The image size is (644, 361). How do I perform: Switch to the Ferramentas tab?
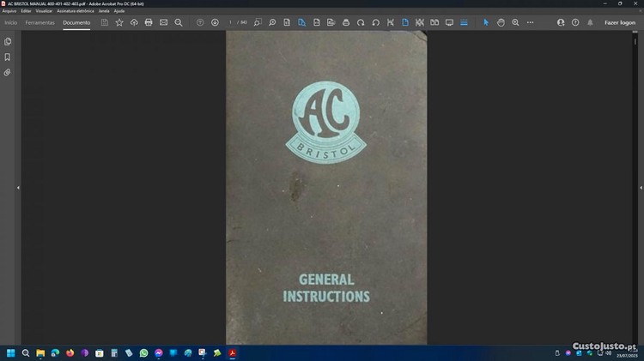(x=39, y=22)
